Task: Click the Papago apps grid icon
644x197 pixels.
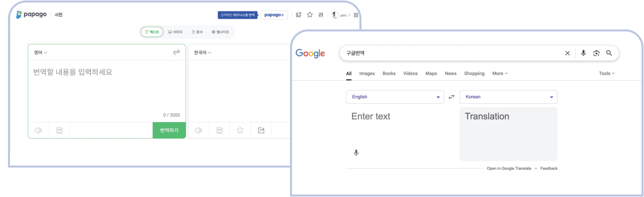Action: click(356, 15)
